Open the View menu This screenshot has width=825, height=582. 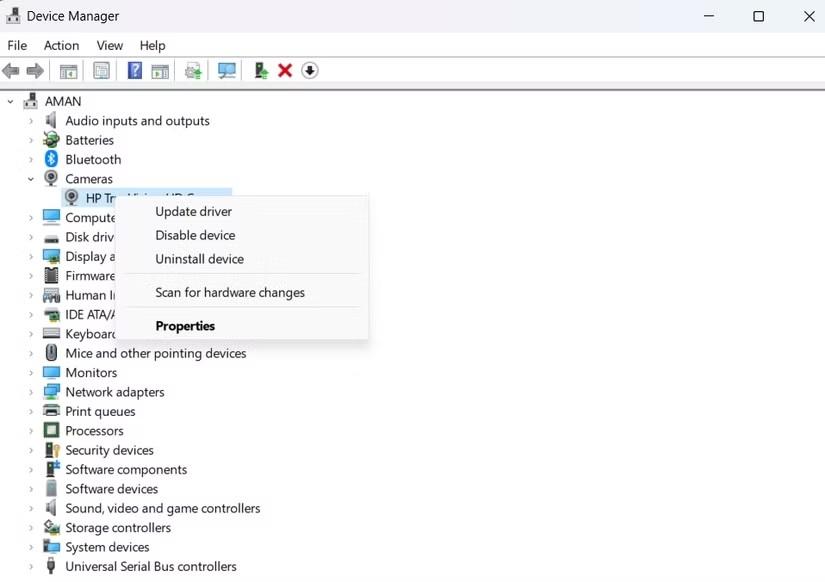coord(109,46)
